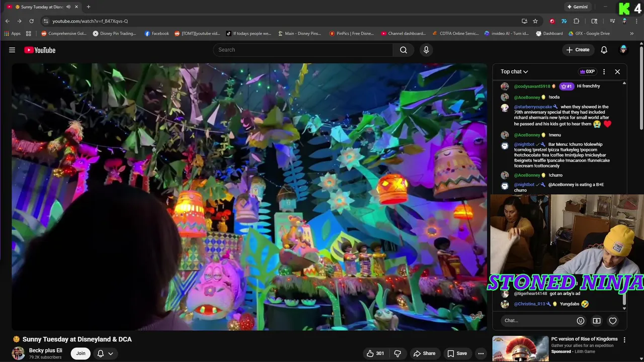Close the Sunny Tuesday browser tab
644x362 pixels.
coord(76,7)
